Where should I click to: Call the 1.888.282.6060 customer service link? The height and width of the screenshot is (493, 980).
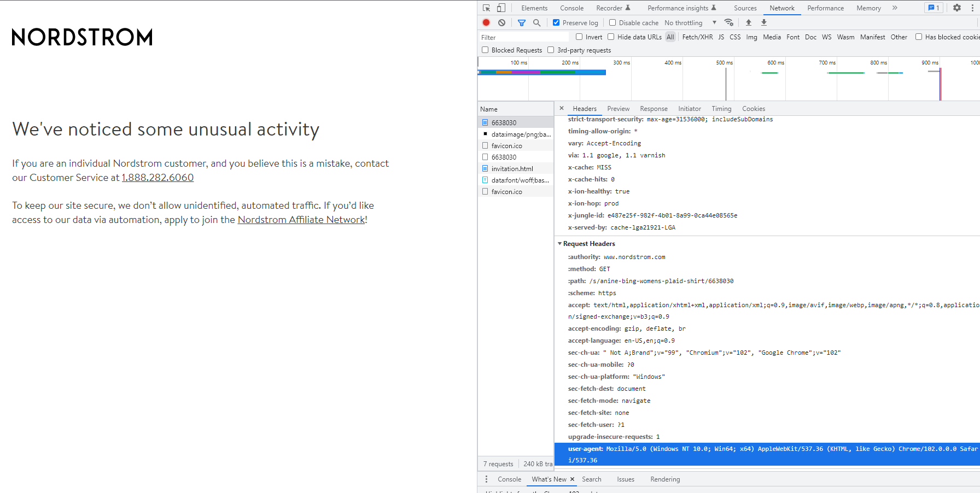157,178
